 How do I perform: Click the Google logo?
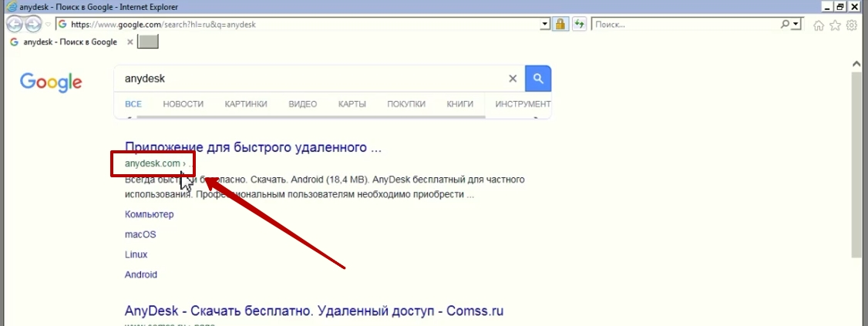coord(51,82)
